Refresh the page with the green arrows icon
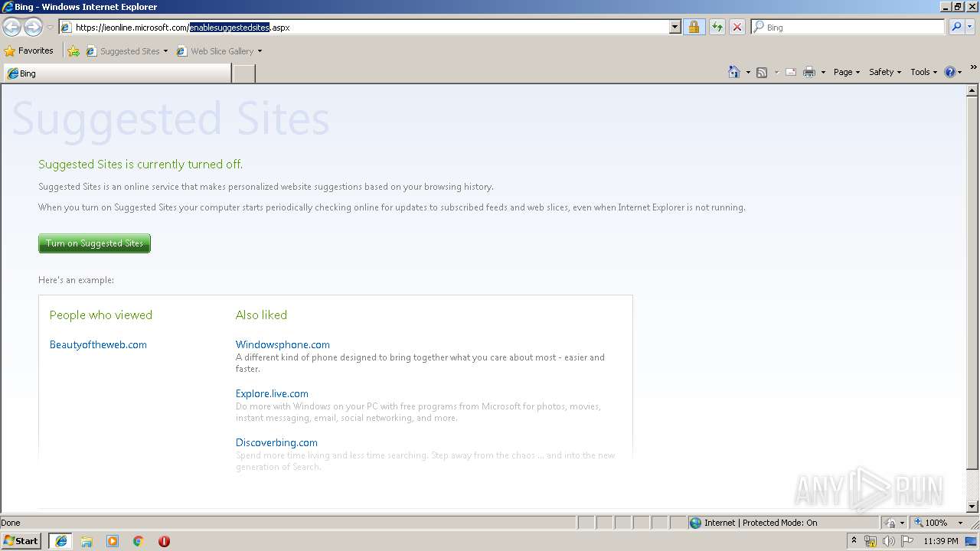Screen dimensions: 980x551 [717, 28]
